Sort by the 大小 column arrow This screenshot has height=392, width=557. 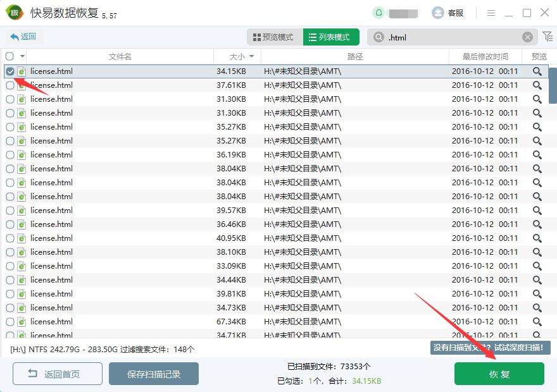pos(252,56)
